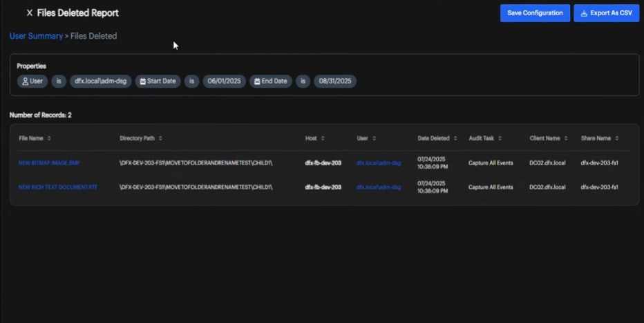
Task: Open the Start Date filter chip
Action: (x=158, y=82)
